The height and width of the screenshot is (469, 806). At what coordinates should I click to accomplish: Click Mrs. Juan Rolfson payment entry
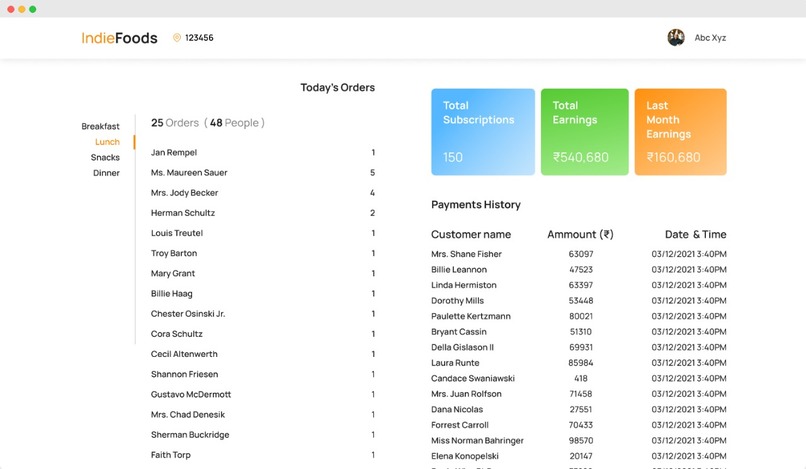point(466,394)
